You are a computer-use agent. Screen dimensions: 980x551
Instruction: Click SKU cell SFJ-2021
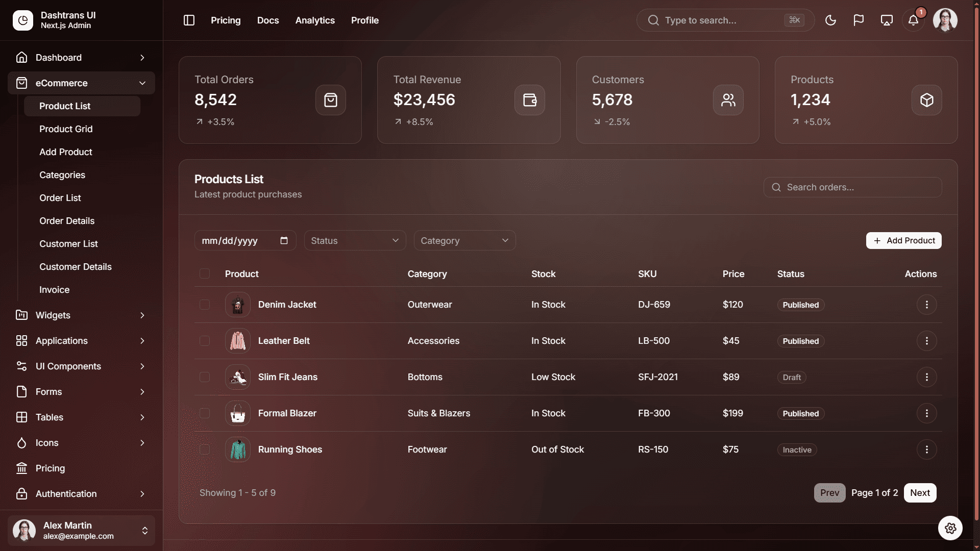658,377
